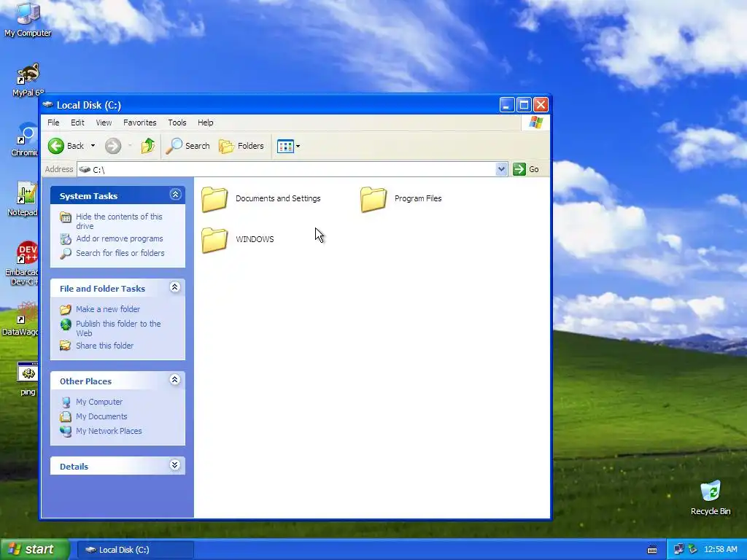The image size is (747, 560).
Task: Open the View menu
Action: click(104, 122)
